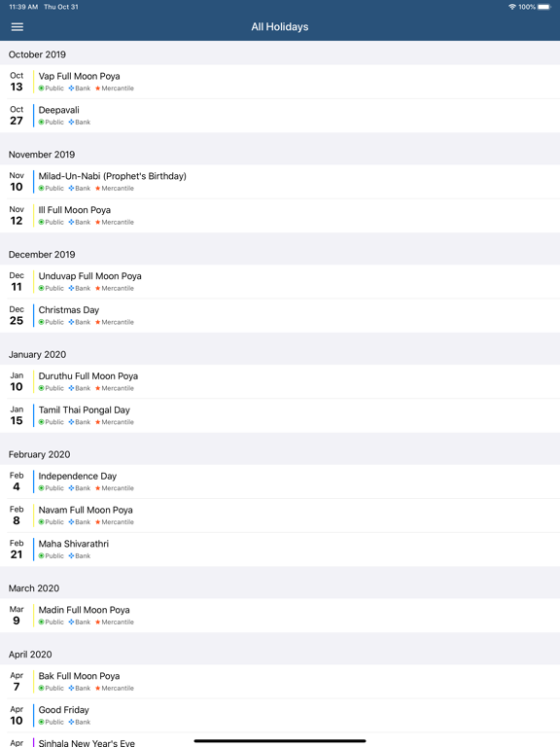This screenshot has width=560, height=747.
Task: Open Sinhala New Year's Eve entry
Action: click(280, 740)
